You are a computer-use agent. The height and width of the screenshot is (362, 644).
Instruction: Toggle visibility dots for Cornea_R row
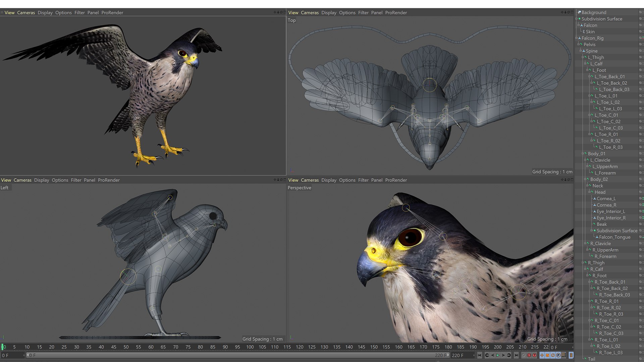(x=643, y=205)
